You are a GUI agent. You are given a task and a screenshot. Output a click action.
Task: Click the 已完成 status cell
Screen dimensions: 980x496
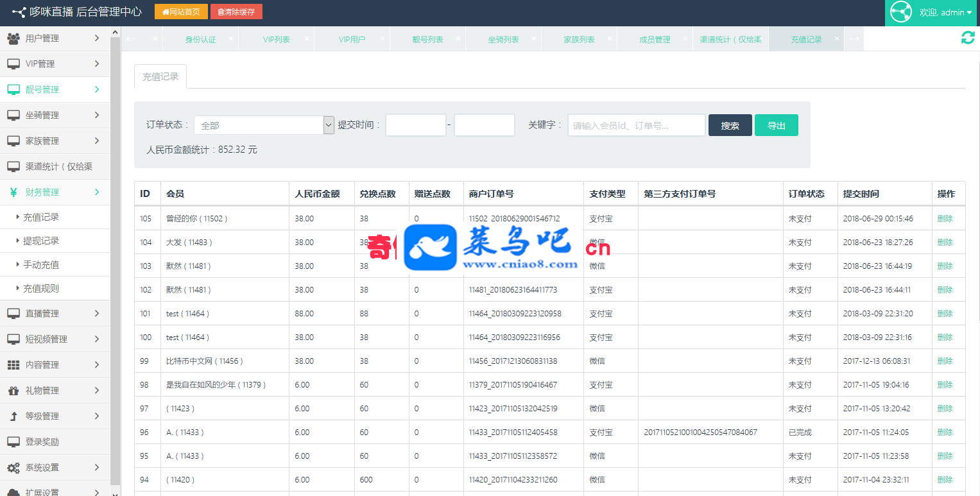(x=800, y=432)
